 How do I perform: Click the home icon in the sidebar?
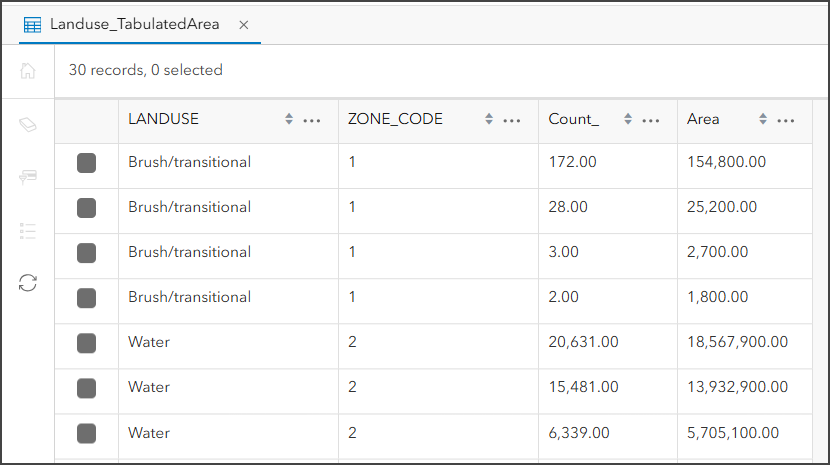click(28, 71)
